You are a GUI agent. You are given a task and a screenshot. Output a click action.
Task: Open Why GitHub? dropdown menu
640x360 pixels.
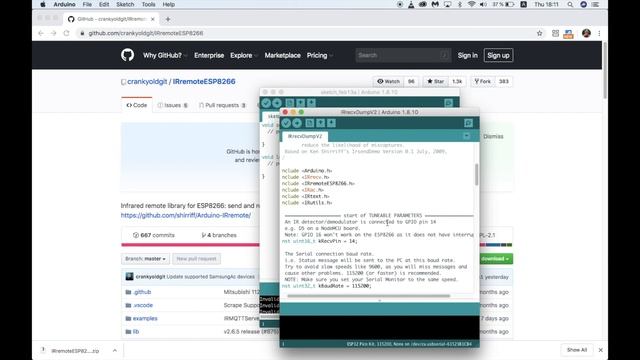[x=164, y=56]
